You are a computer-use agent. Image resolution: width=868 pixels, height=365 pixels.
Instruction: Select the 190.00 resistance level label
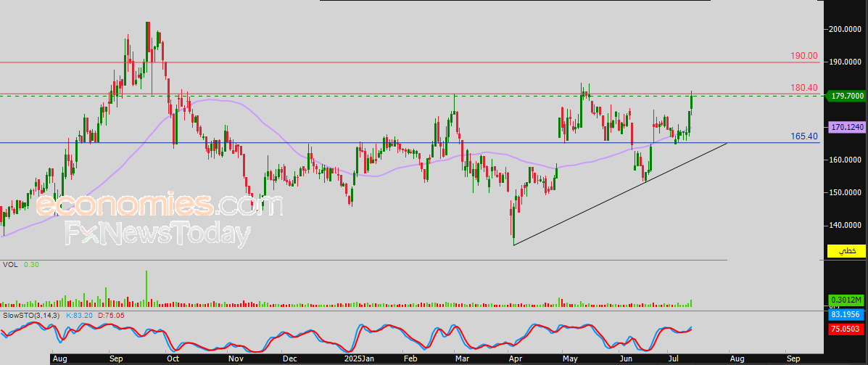pyautogui.click(x=803, y=55)
